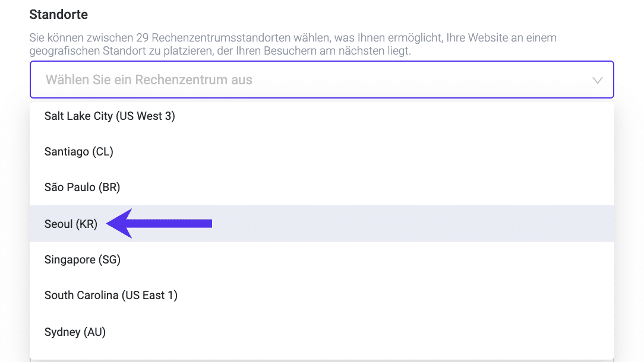Image resolution: width=644 pixels, height=362 pixels.
Task: Pick São Paulo (BR) from the options
Action: (x=82, y=188)
